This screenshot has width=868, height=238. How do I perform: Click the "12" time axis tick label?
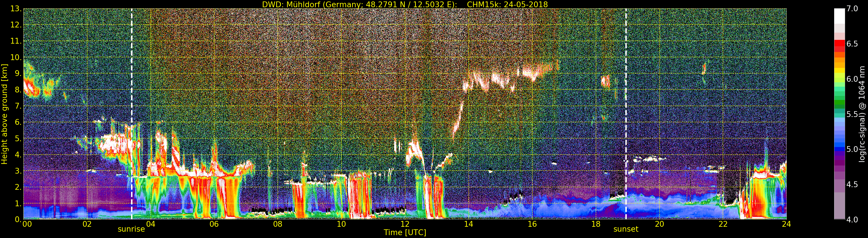point(405,224)
